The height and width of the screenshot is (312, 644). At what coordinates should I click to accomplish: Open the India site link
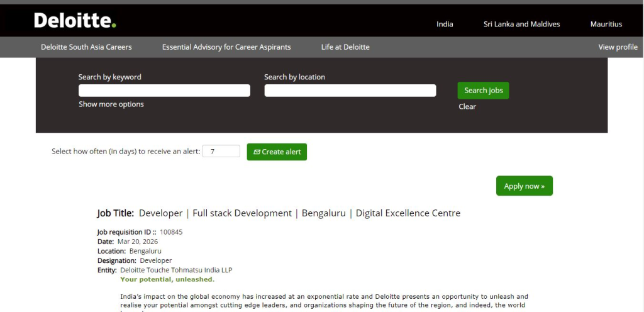(445, 25)
